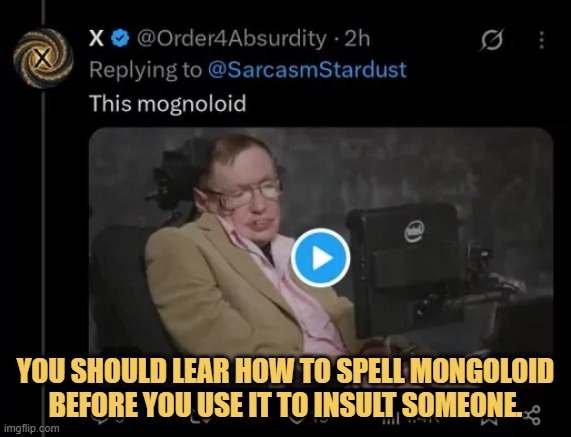Open the @SarcasmStardust profile link
Viewport: 571px width, 437px height.
pyautogui.click(x=307, y=70)
